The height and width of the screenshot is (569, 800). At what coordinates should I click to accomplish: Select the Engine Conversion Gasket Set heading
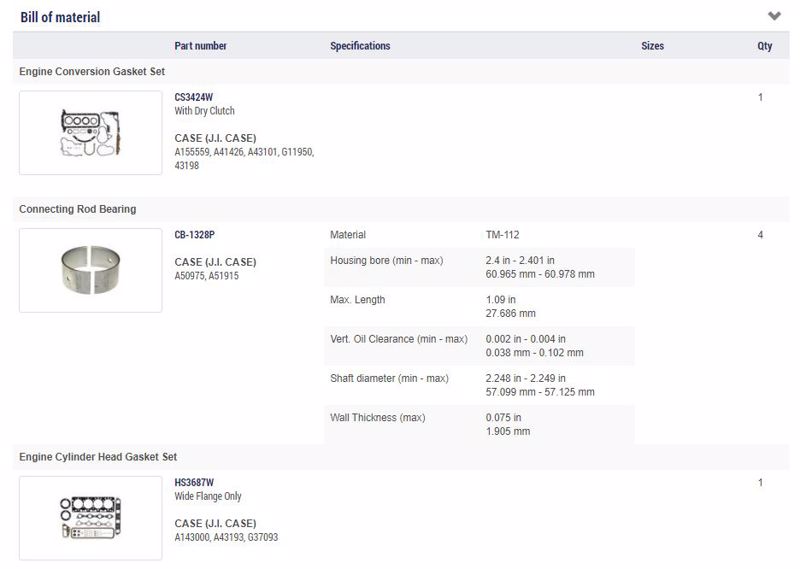(x=92, y=71)
